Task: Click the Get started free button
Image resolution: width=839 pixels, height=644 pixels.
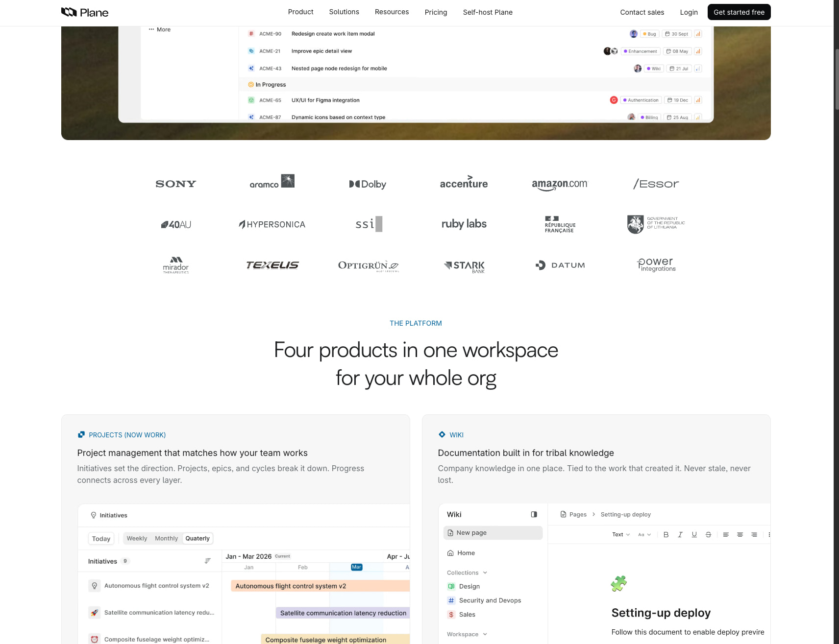Action: coord(739,12)
